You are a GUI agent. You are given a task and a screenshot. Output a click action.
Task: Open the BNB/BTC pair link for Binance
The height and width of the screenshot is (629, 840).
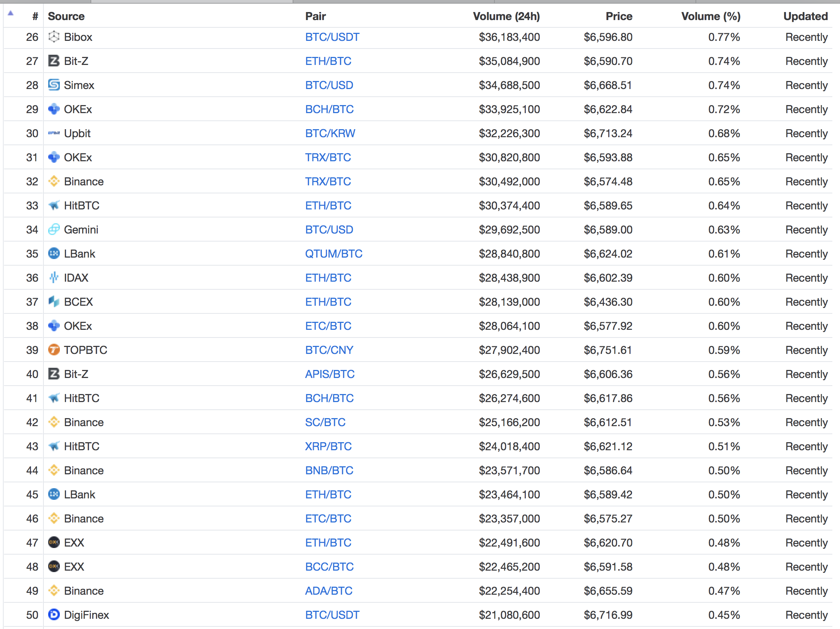[329, 470]
